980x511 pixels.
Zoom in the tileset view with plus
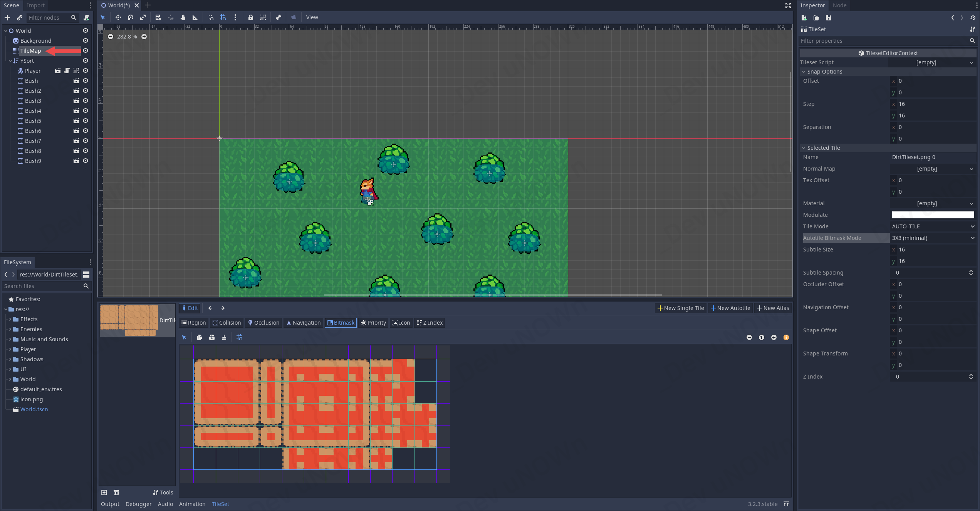[774, 337]
